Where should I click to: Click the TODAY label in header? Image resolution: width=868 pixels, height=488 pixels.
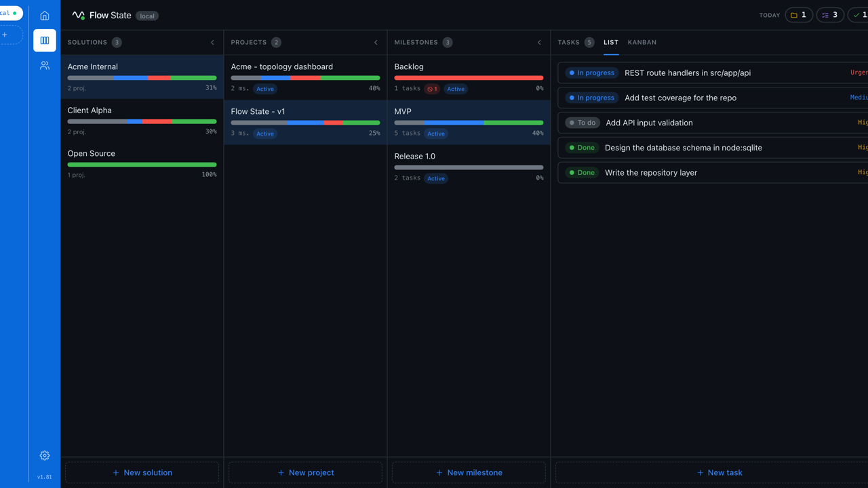point(770,15)
